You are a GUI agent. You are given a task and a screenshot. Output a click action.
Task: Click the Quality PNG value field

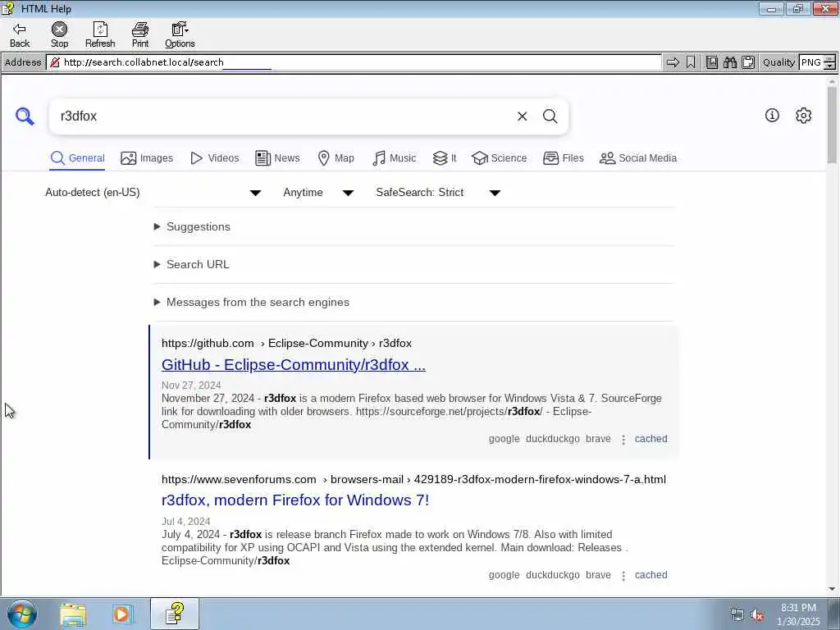click(811, 62)
